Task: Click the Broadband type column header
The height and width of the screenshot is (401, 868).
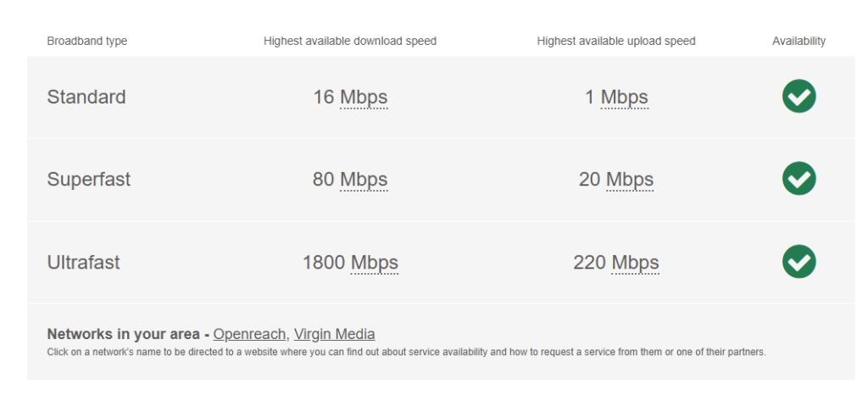Action: pyautogui.click(x=87, y=41)
